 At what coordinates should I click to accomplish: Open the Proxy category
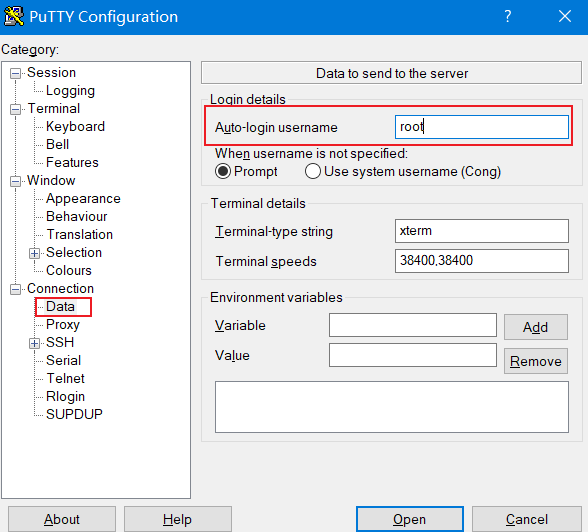click(x=63, y=324)
